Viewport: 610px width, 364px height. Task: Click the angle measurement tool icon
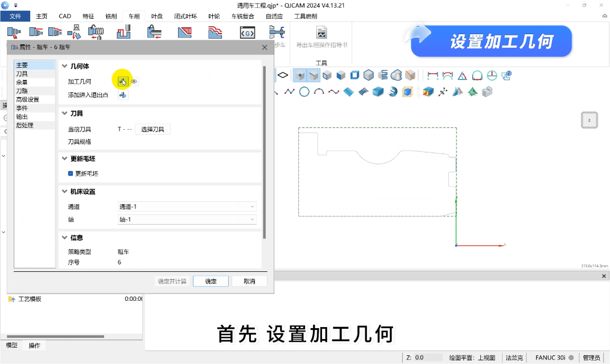(x=462, y=75)
